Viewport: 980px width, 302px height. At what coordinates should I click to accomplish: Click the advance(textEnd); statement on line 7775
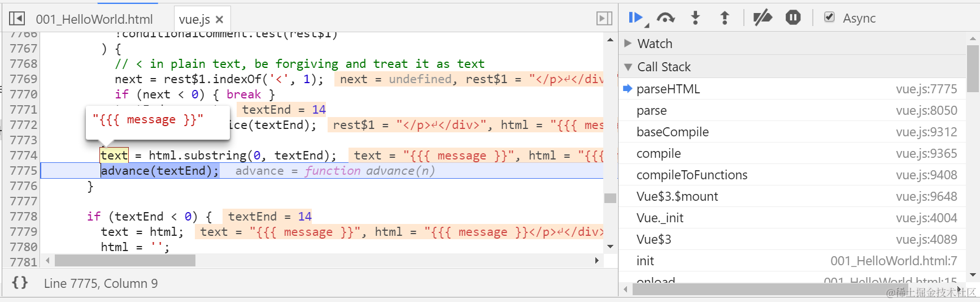160,171
